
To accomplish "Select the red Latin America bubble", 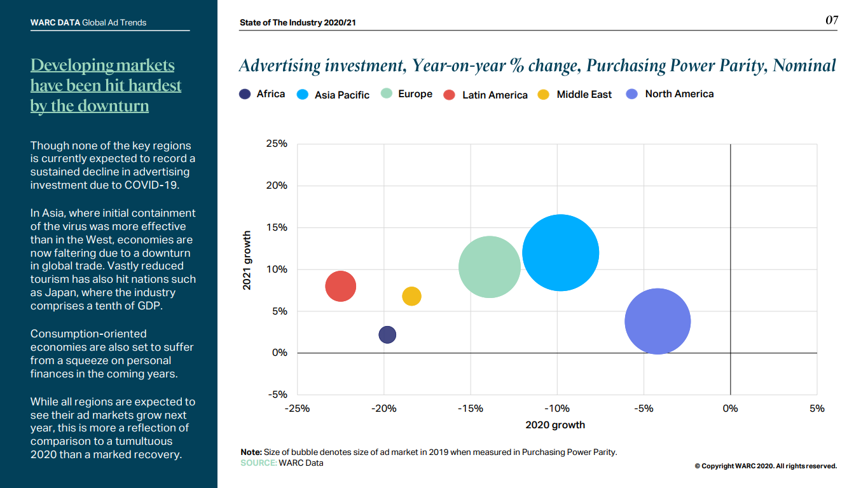I will tap(340, 286).
